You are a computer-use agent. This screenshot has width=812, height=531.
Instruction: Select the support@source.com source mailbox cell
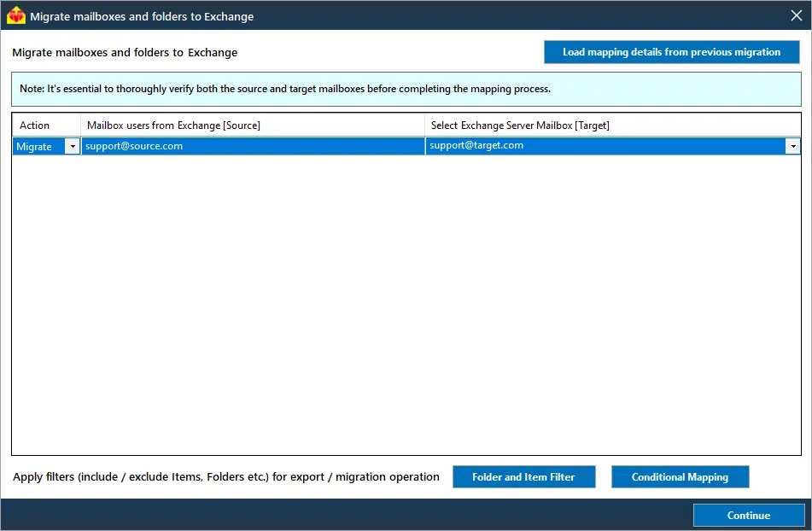[253, 146]
